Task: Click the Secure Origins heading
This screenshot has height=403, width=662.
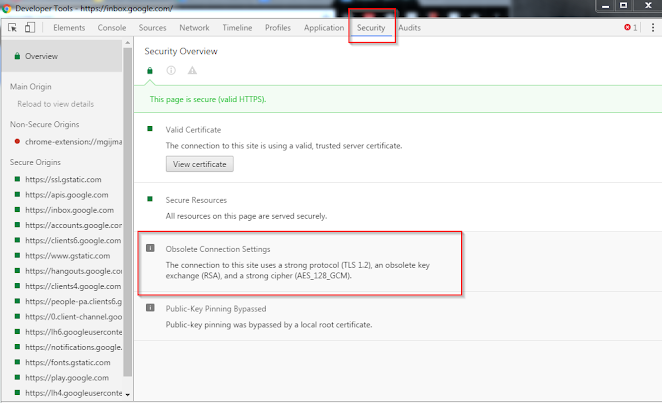Action: 35,162
